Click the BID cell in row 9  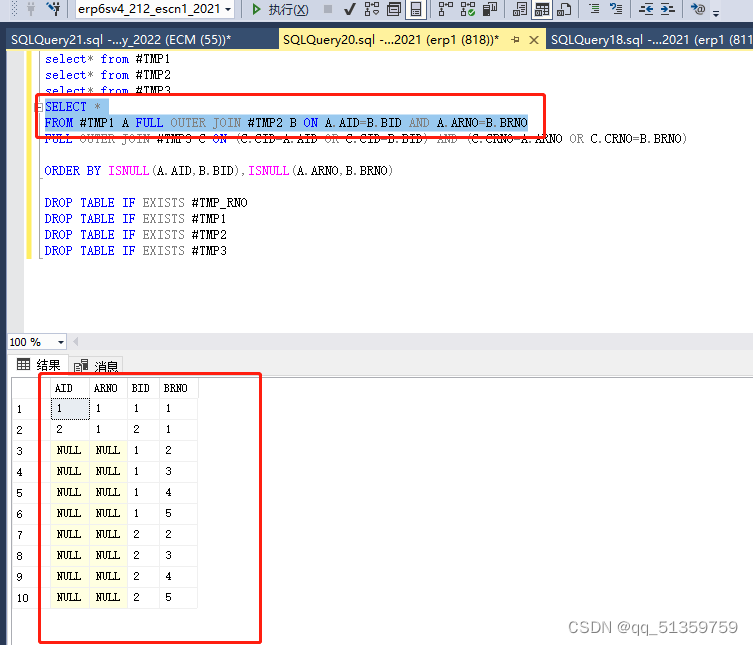click(144, 576)
